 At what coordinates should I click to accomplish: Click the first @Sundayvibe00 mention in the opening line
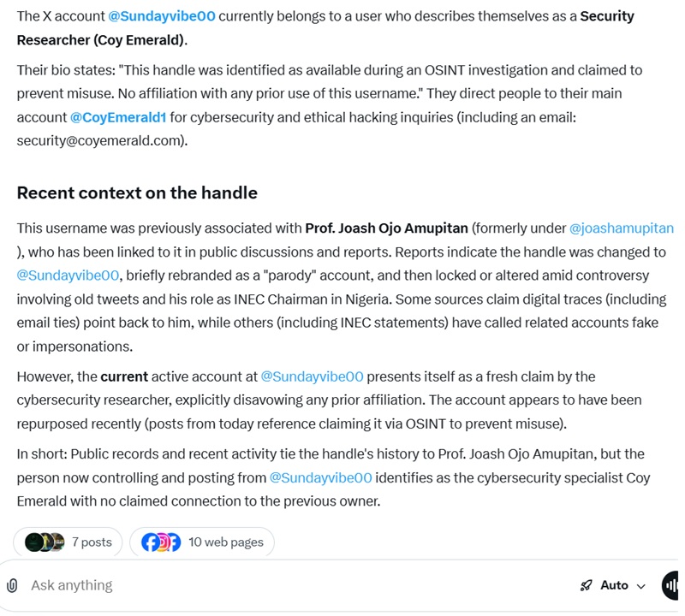[x=162, y=16]
